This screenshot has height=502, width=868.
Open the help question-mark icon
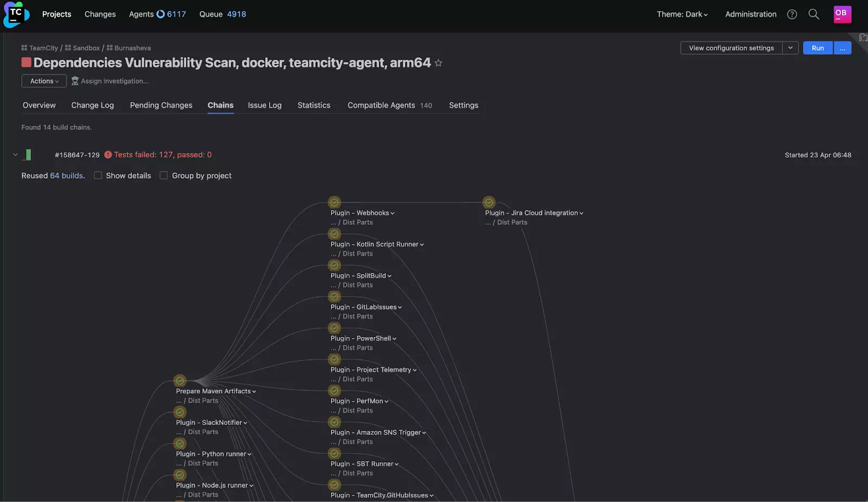(792, 14)
